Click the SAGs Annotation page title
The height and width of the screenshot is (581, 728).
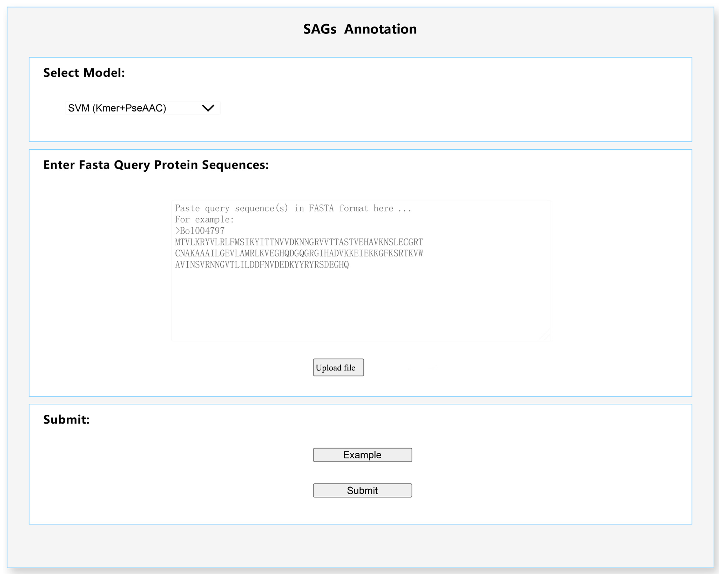point(360,29)
